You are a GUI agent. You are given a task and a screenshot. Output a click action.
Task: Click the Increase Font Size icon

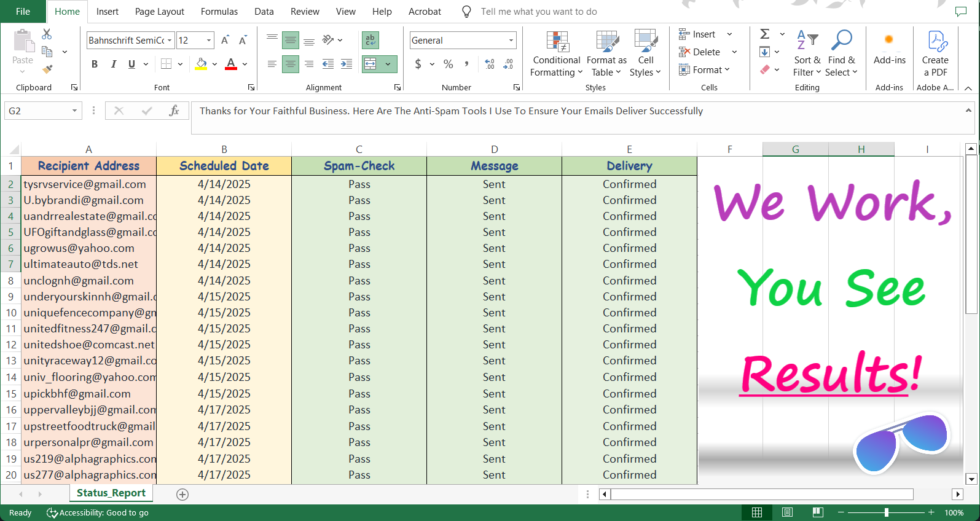tap(225, 41)
